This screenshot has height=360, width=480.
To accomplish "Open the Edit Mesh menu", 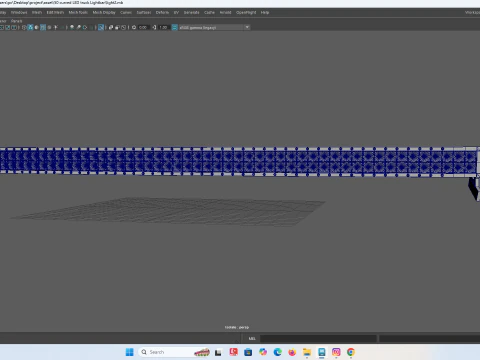I will [x=55, y=12].
